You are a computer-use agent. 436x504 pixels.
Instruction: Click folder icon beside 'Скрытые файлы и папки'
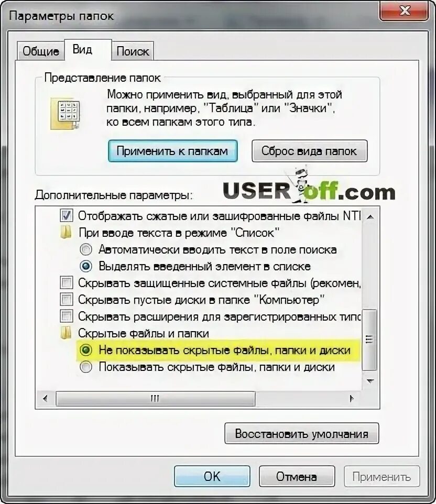pyautogui.click(x=66, y=333)
